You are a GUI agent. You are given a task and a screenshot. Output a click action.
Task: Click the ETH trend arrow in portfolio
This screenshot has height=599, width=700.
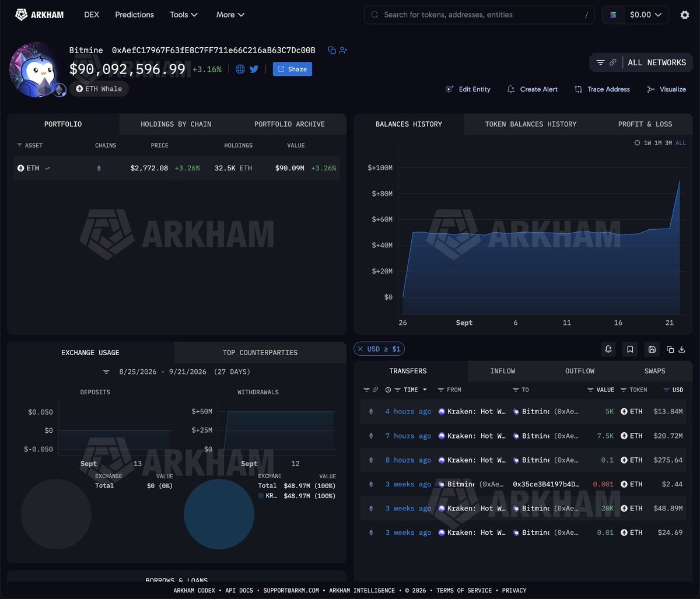click(x=47, y=168)
